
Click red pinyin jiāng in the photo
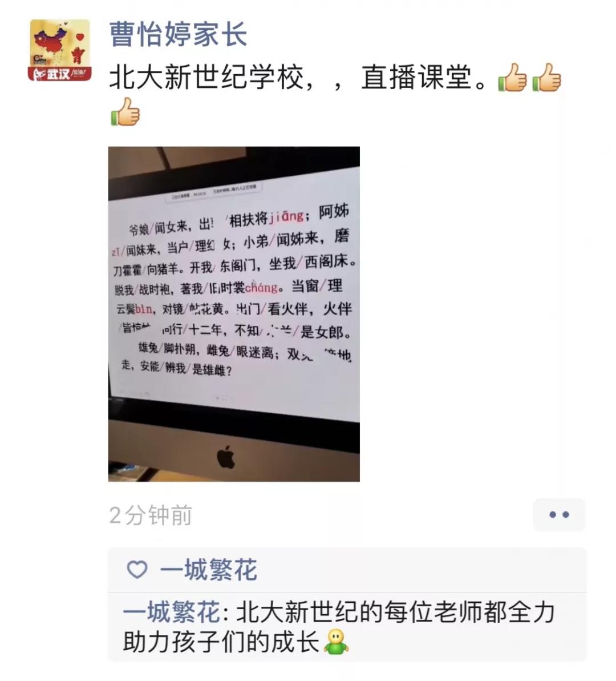coord(286,216)
